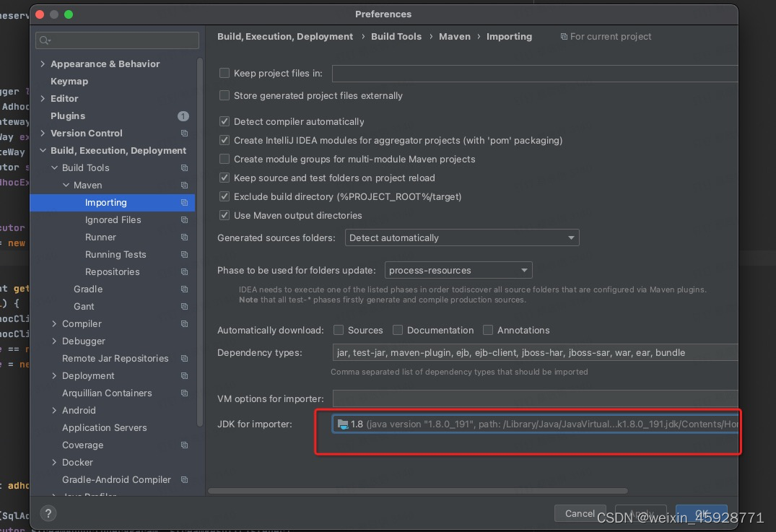The height and width of the screenshot is (532, 776).
Task: Click the For current project icon in the header
Action: coord(564,36)
